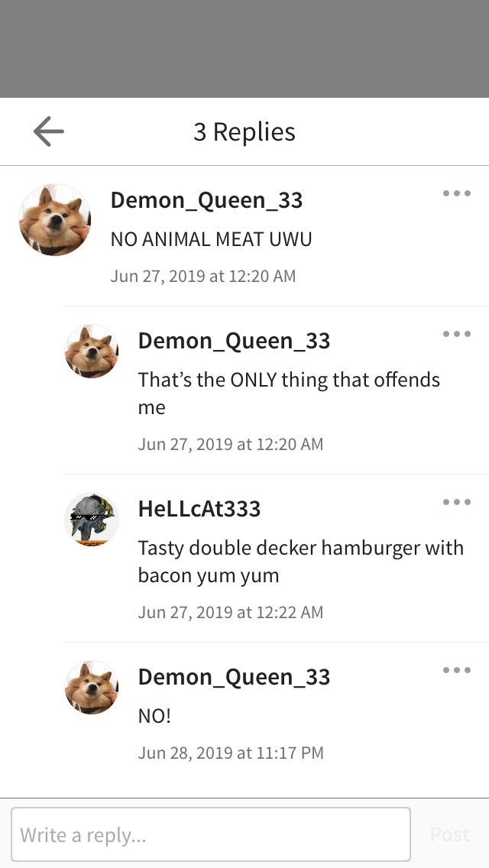Tap Shiba avatar beside 'That's the ONLY thing' reply
The image size is (489, 868).
click(92, 351)
